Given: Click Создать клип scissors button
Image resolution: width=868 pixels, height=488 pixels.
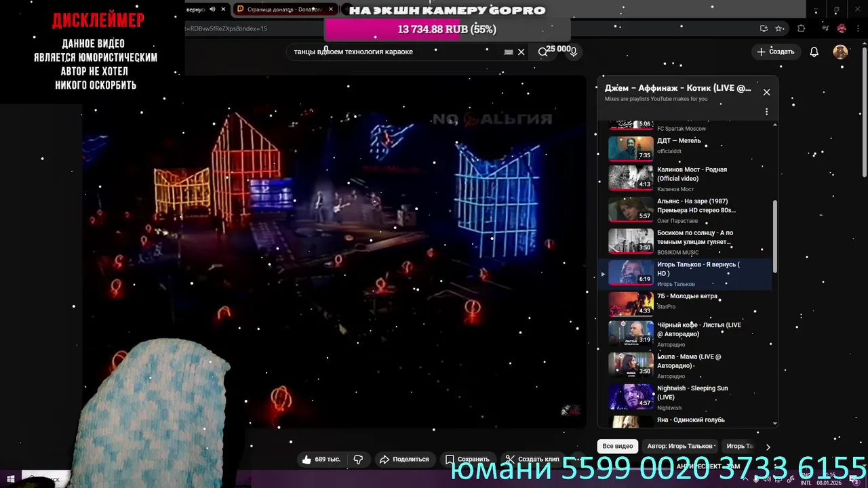Looking at the screenshot, I should tap(533, 460).
